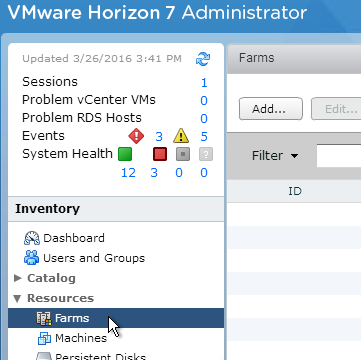
Task: Click the Add... button
Action: [271, 109]
